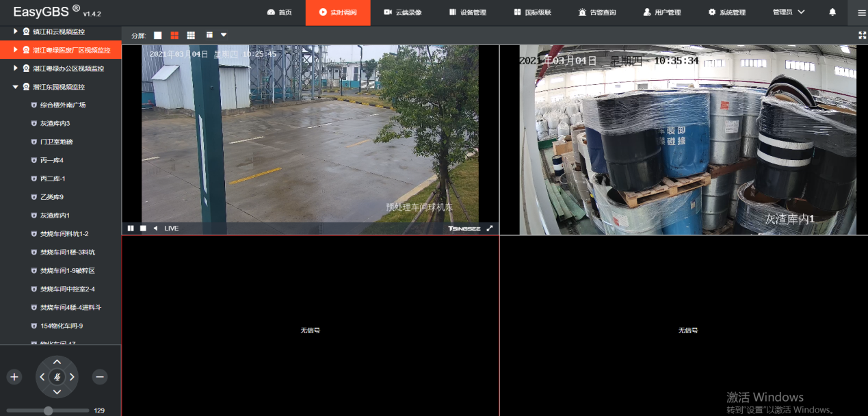This screenshot has width=868, height=416.
Task: Select the 灰渣库内1 video pane
Action: pos(684,140)
